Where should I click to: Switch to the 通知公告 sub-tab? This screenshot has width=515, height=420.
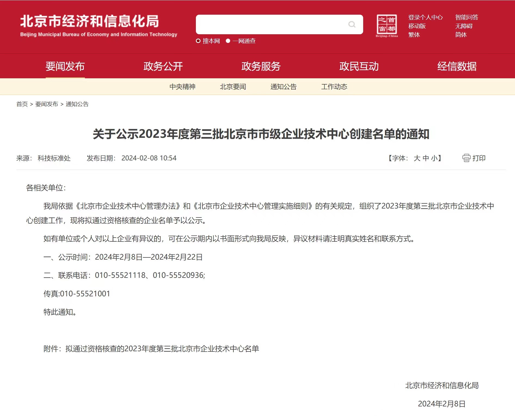click(x=283, y=87)
